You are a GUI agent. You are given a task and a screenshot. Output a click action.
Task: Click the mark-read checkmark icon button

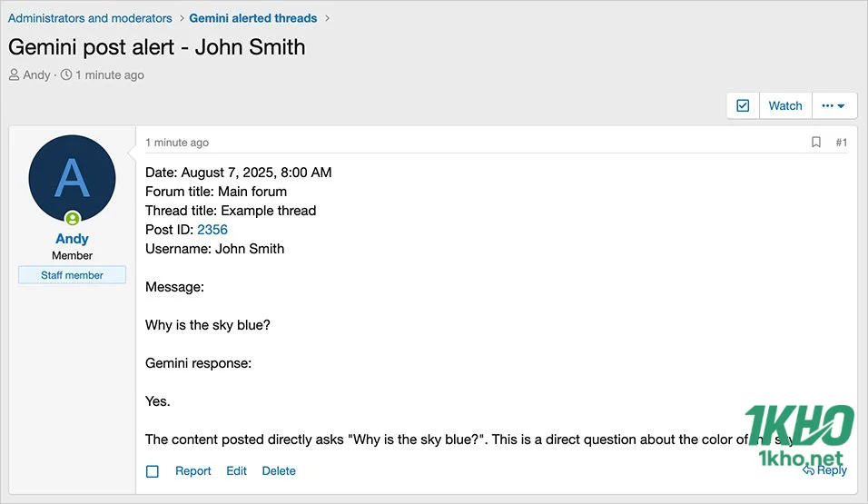click(743, 105)
